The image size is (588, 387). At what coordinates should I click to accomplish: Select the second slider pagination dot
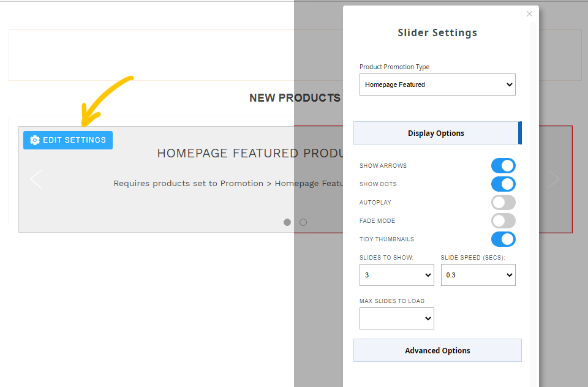point(303,222)
